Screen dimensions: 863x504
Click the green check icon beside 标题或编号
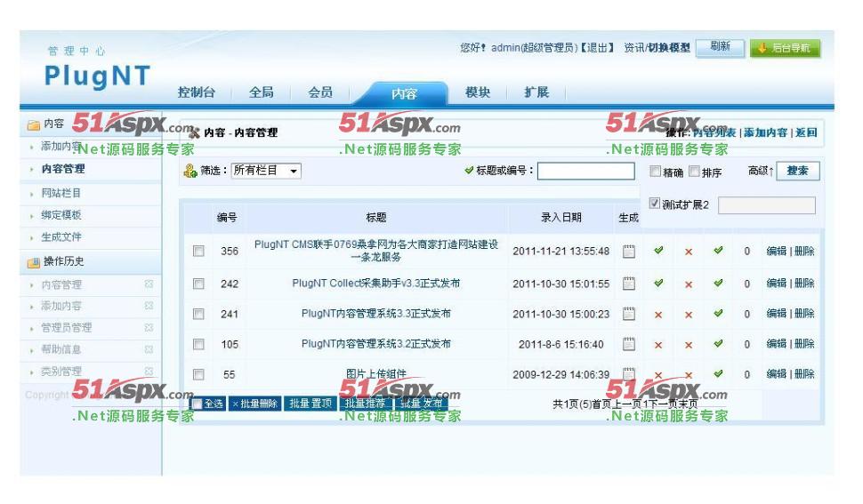point(469,171)
